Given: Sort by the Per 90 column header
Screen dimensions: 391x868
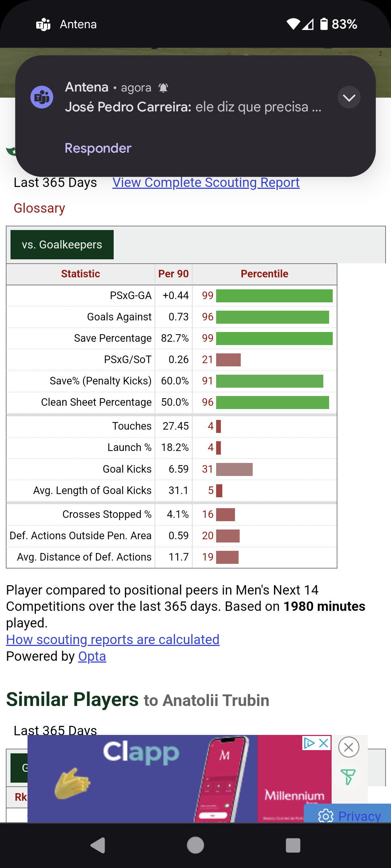Looking at the screenshot, I should click(x=173, y=274).
